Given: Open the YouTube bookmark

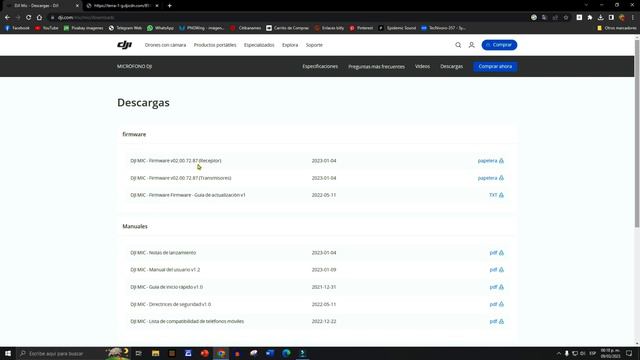Looking at the screenshot, I should (x=47, y=28).
